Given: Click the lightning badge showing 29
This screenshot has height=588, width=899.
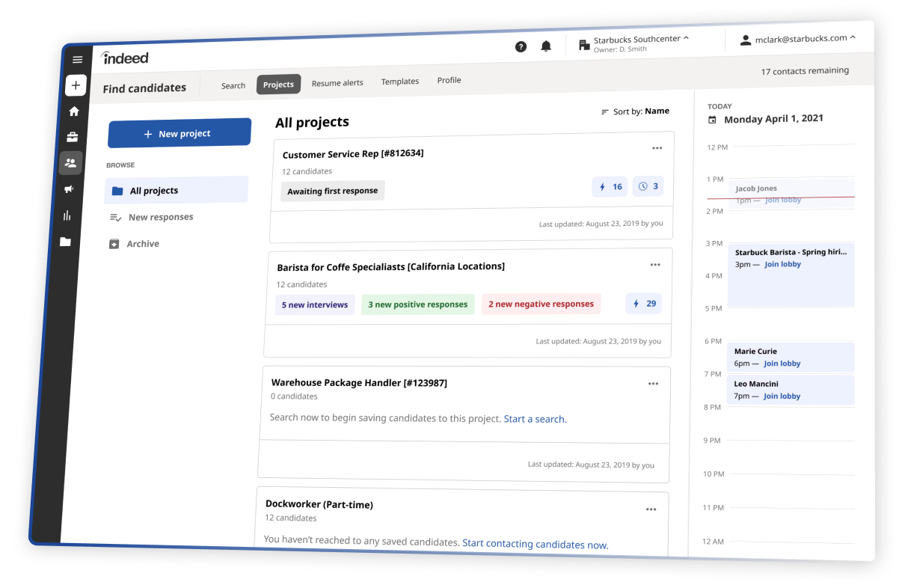Looking at the screenshot, I should pyautogui.click(x=644, y=304).
